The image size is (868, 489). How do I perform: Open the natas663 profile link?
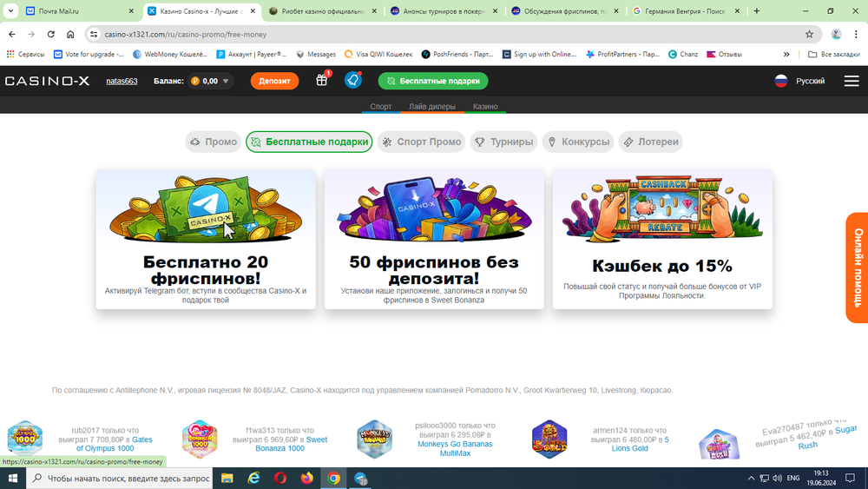(x=122, y=81)
